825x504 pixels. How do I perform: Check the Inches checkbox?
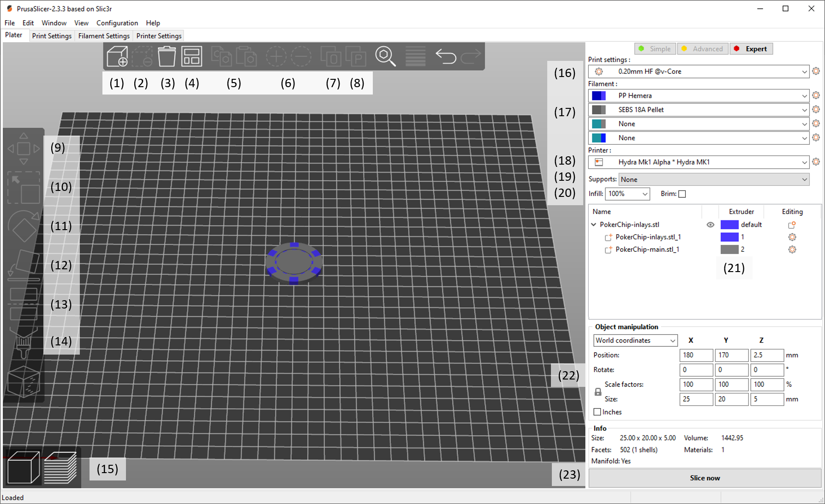pyautogui.click(x=597, y=412)
